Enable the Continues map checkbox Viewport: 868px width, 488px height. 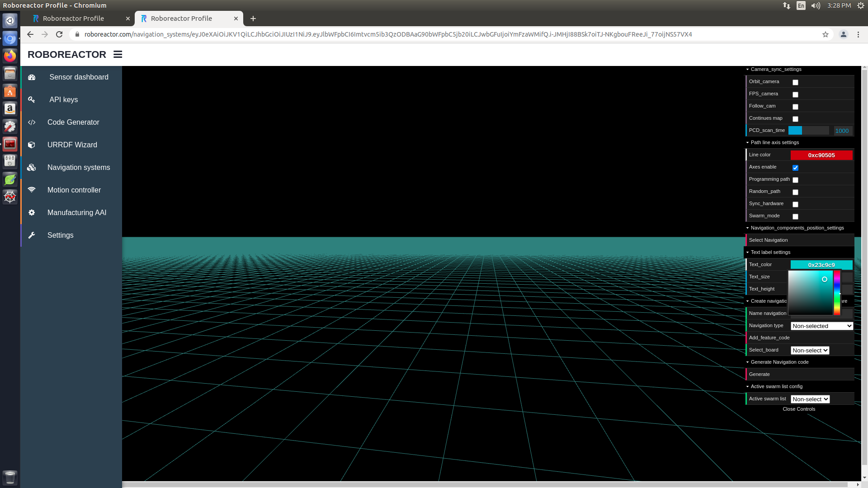coord(795,119)
